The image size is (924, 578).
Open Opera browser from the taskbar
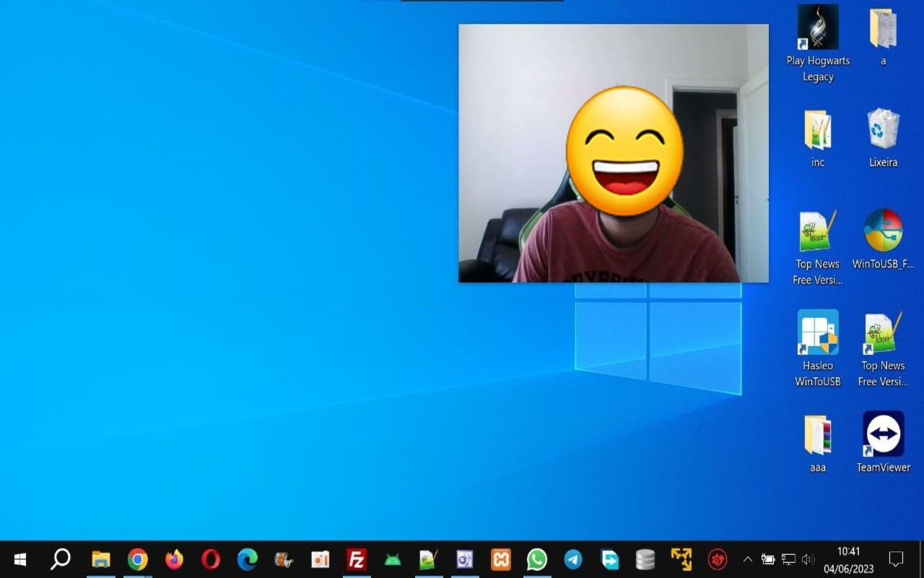(x=212, y=559)
